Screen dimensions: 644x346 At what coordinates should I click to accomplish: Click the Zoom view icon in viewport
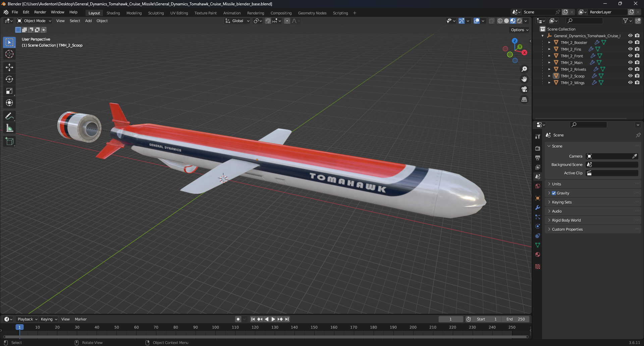[x=524, y=69]
